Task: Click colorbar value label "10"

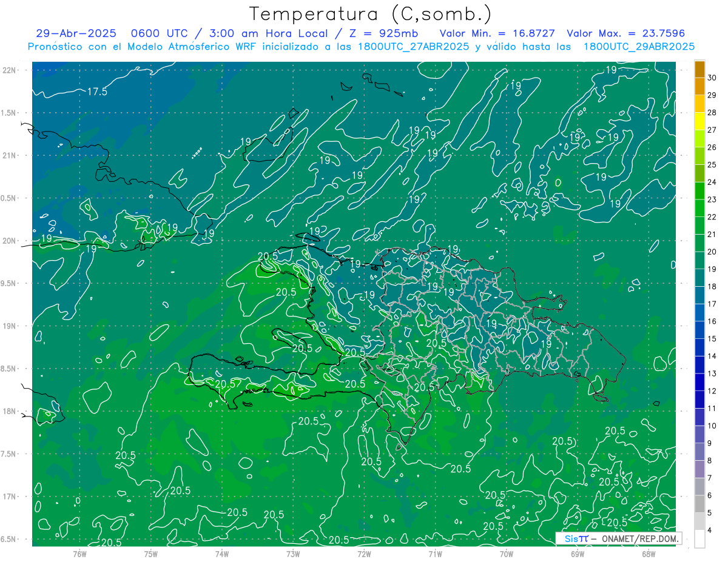Action: tap(712, 426)
